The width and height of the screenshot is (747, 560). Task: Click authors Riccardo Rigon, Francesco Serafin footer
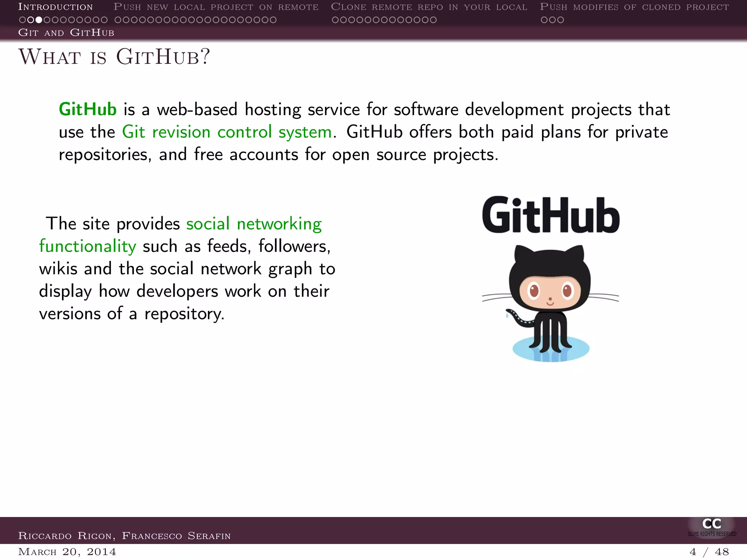[124, 536]
